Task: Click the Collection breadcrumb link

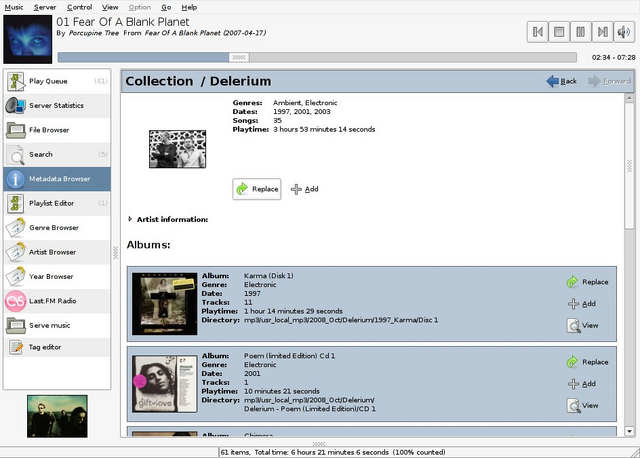Action: 159,81
